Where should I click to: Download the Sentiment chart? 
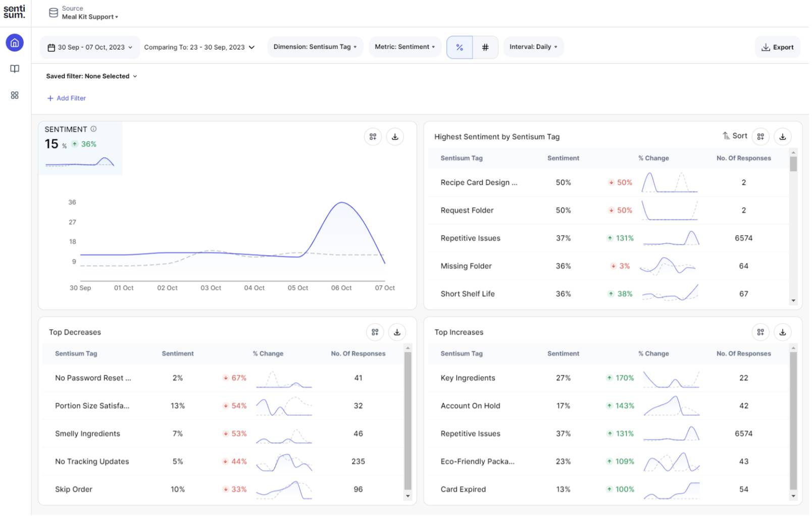click(396, 137)
